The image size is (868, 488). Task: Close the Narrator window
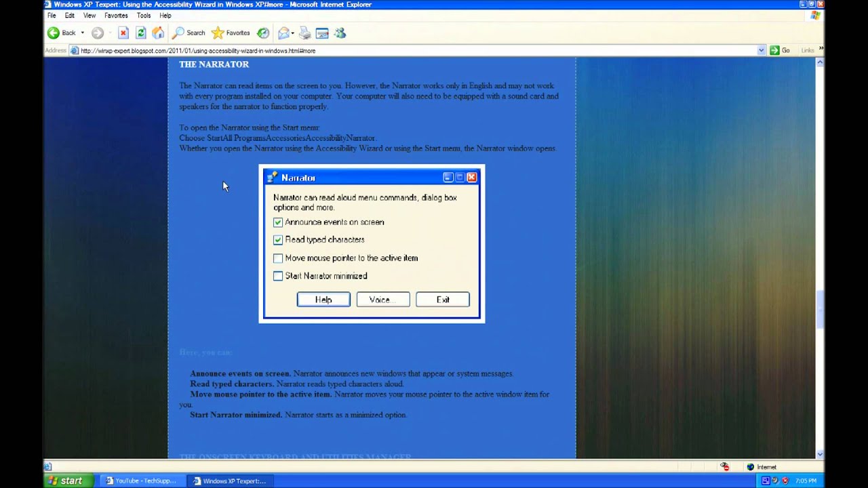click(x=471, y=178)
